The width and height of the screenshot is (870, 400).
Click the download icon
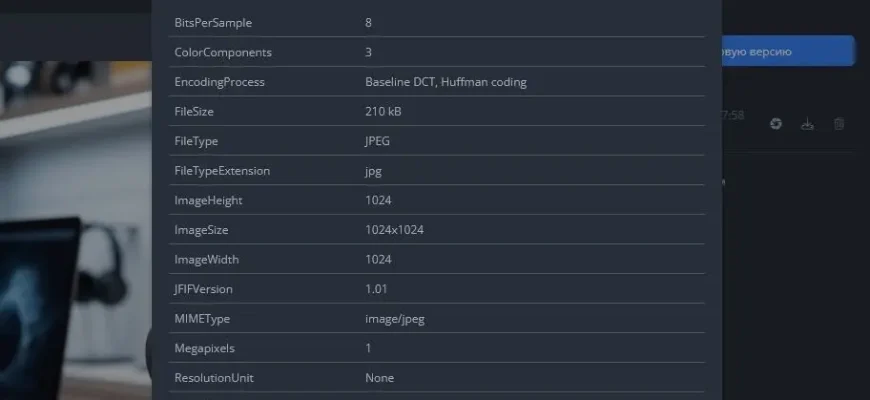[x=808, y=124]
